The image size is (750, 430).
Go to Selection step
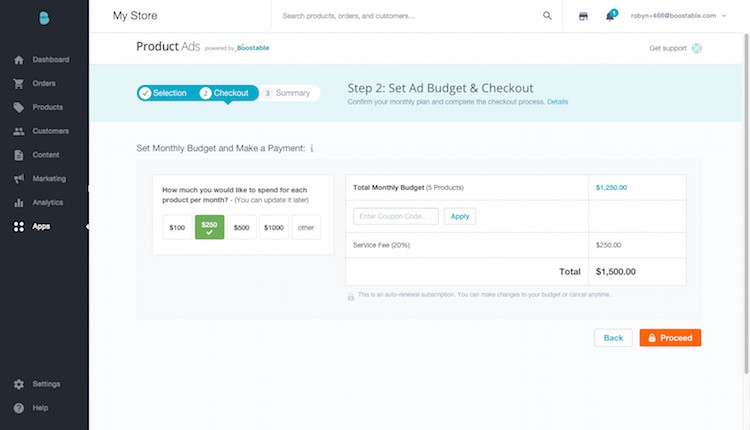[x=164, y=93]
